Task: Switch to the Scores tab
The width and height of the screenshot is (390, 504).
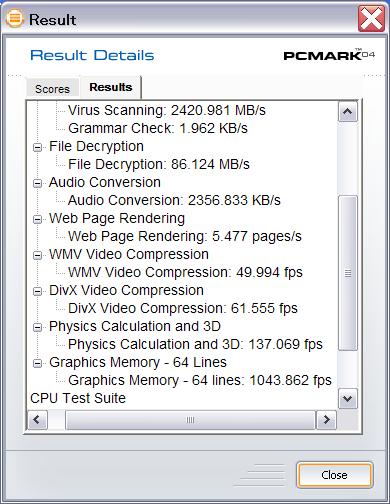Action: click(x=52, y=89)
